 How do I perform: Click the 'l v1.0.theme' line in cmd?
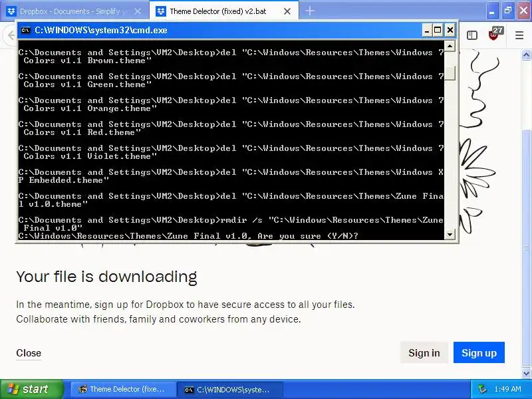click(x=53, y=204)
